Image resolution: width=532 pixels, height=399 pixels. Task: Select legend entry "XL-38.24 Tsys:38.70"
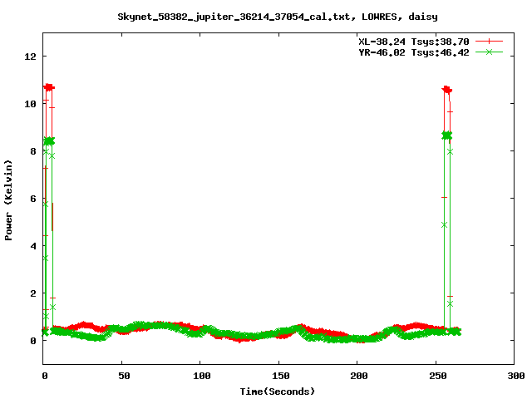click(414, 42)
